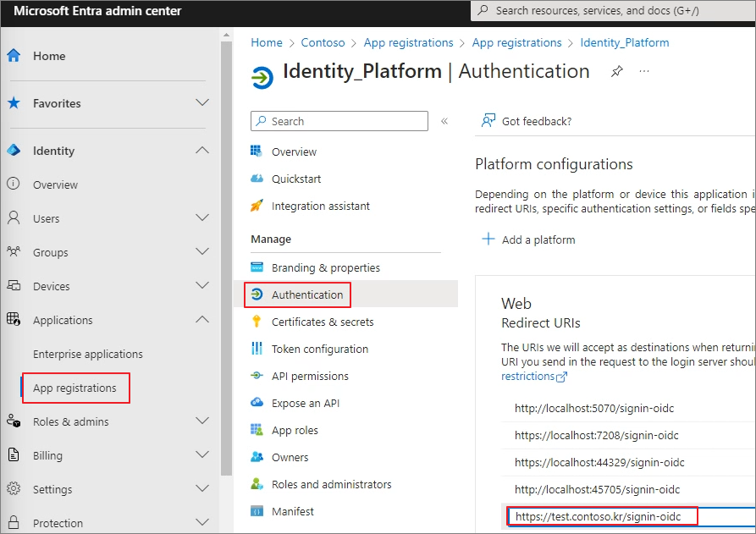
Task: Expand the Users section chevron
Action: point(202,217)
